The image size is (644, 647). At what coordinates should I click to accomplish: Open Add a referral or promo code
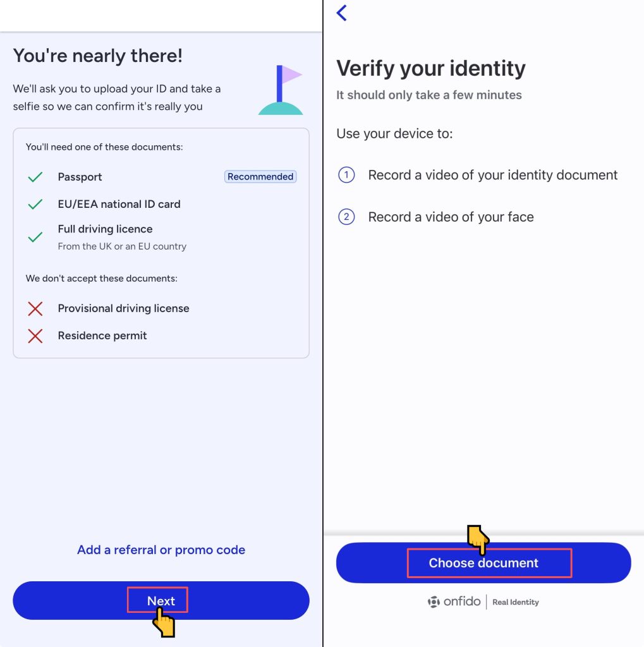161,550
